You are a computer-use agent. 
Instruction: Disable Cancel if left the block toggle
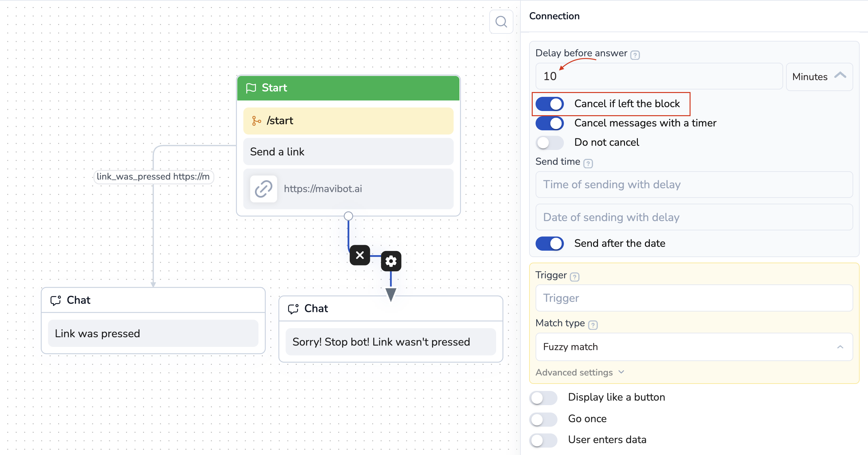click(x=550, y=104)
